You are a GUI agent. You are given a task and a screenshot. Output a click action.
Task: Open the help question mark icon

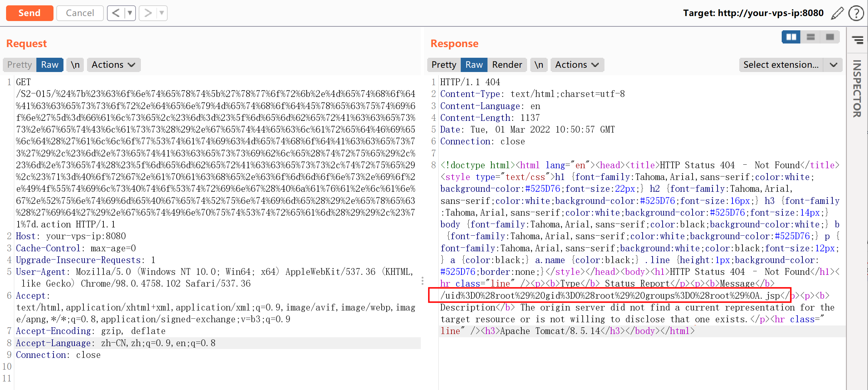pos(856,13)
